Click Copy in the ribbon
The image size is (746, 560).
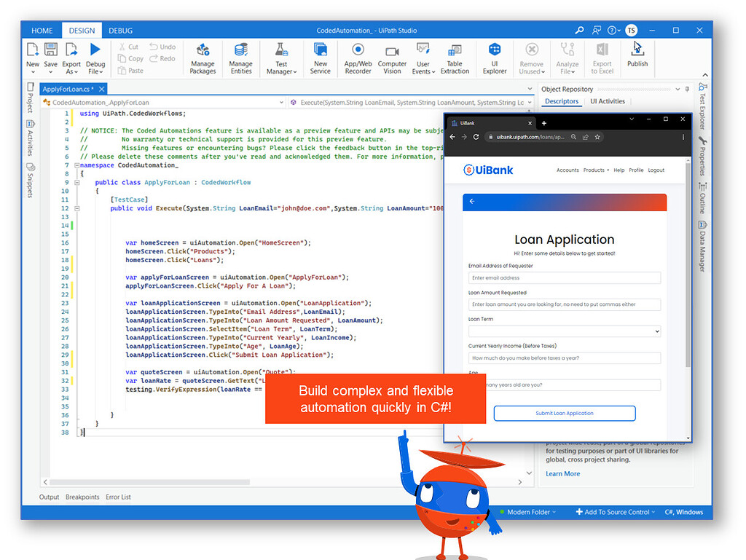coord(130,58)
